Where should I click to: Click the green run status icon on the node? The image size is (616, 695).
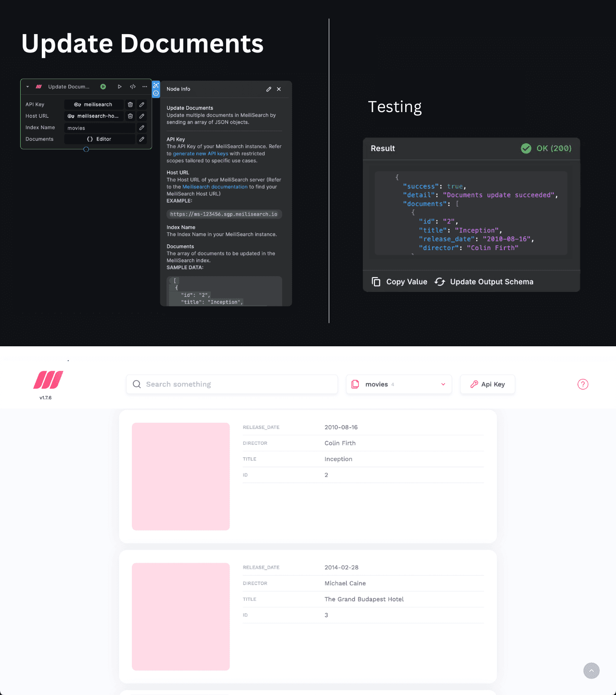pos(103,87)
